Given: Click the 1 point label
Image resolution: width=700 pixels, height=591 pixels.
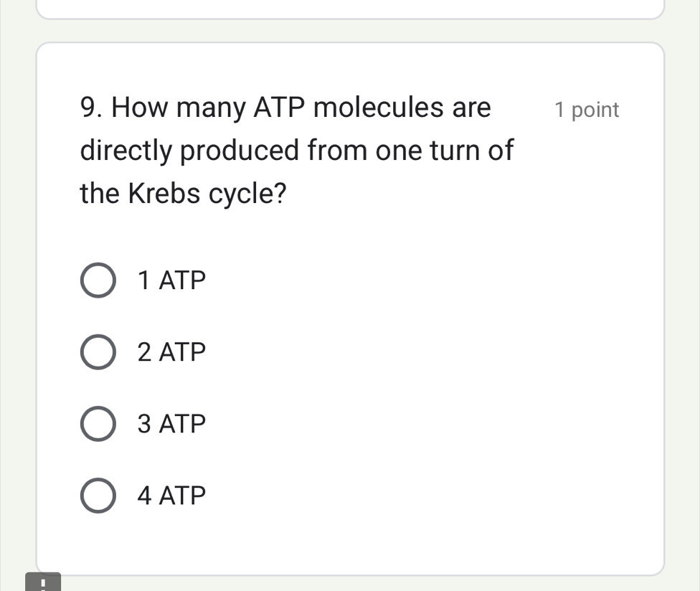Looking at the screenshot, I should tap(586, 109).
